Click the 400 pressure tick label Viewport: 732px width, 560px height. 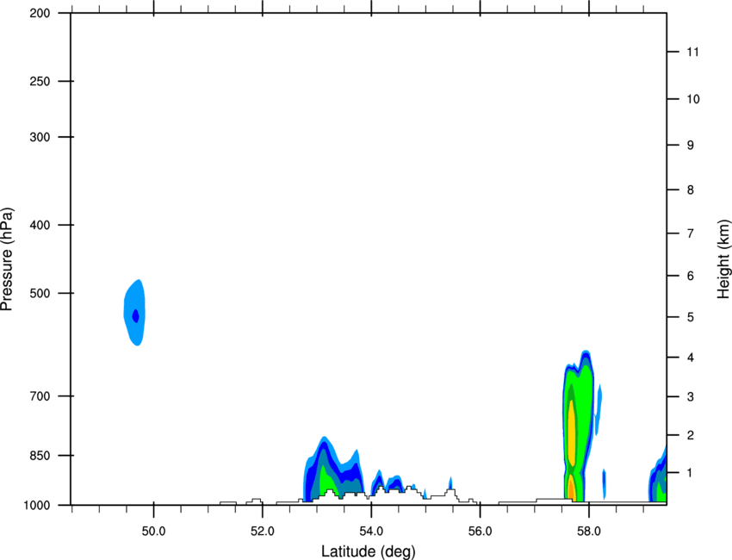(40, 225)
